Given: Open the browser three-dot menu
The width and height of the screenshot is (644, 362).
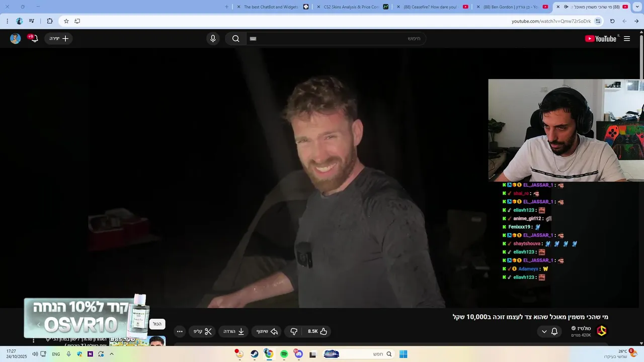Looking at the screenshot, I should click(x=7, y=21).
